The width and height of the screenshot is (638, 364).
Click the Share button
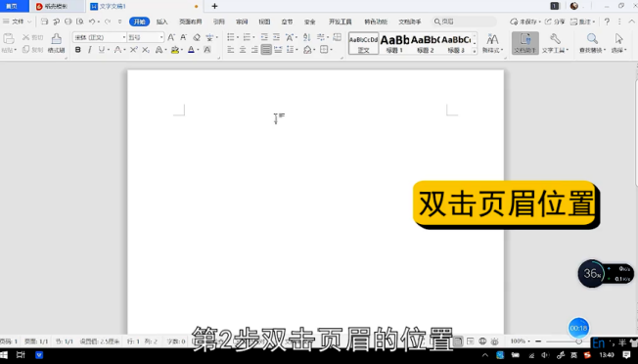(x=555, y=22)
